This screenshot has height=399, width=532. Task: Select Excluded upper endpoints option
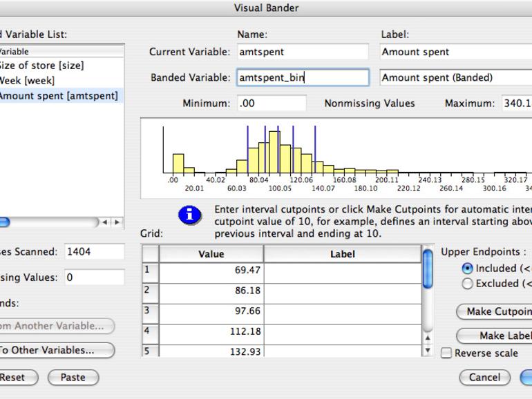[x=467, y=284]
